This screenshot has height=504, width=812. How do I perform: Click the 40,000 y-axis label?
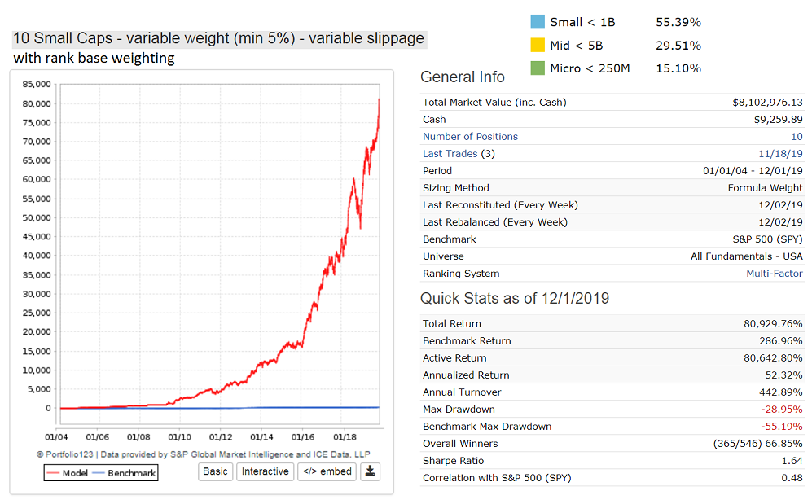[x=37, y=256]
